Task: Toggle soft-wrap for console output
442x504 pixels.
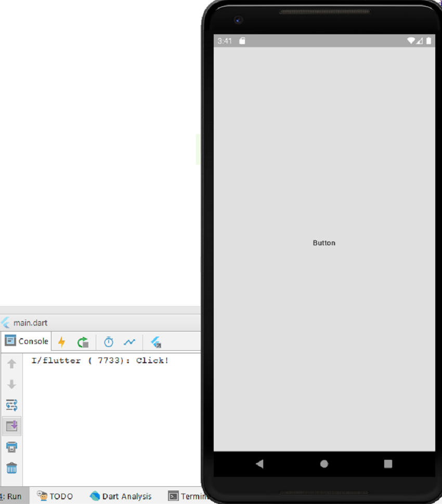Action: tap(12, 405)
